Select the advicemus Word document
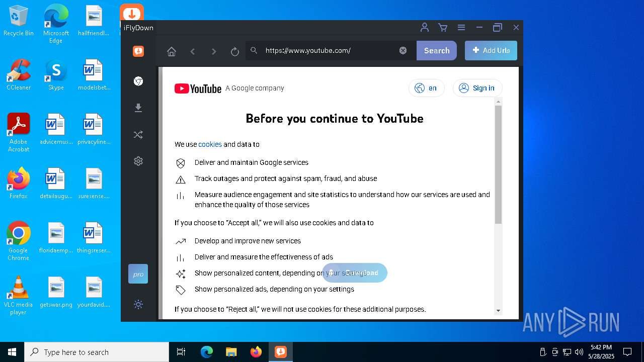Viewport: 644px width, 362px height. (56, 129)
